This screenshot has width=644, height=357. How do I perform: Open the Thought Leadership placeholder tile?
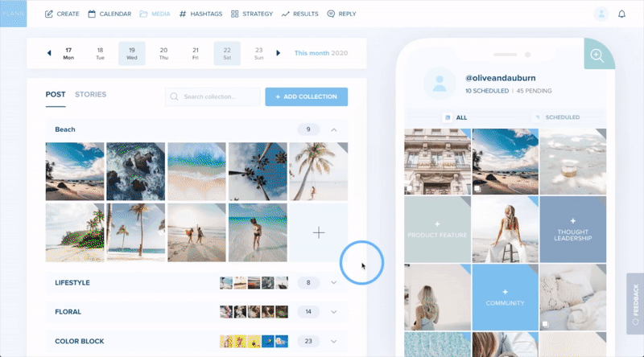point(573,230)
